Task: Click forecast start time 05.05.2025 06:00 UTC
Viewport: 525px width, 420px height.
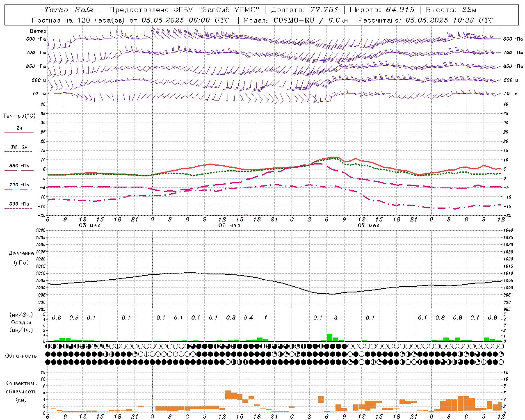Action: (x=185, y=20)
